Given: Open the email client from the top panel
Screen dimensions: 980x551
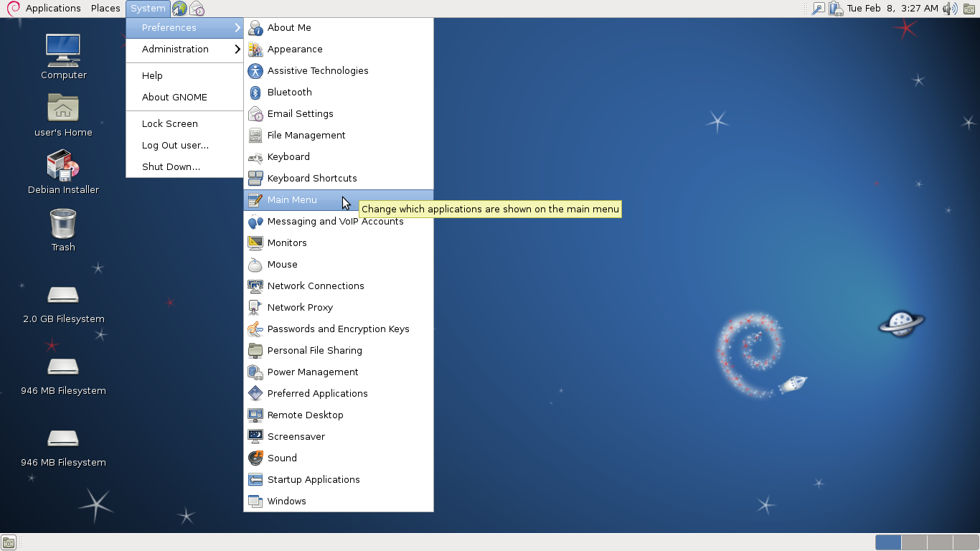Looking at the screenshot, I should [197, 9].
